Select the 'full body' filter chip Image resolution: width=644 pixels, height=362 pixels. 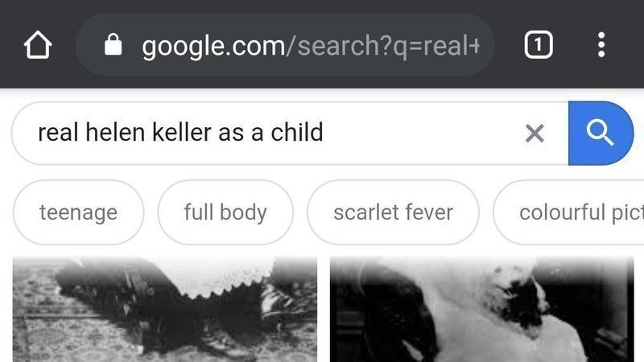(x=225, y=212)
